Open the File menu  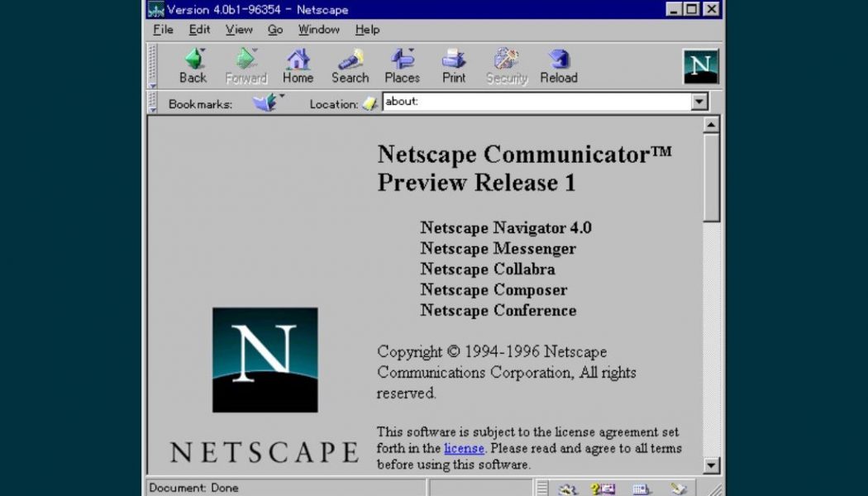click(163, 30)
